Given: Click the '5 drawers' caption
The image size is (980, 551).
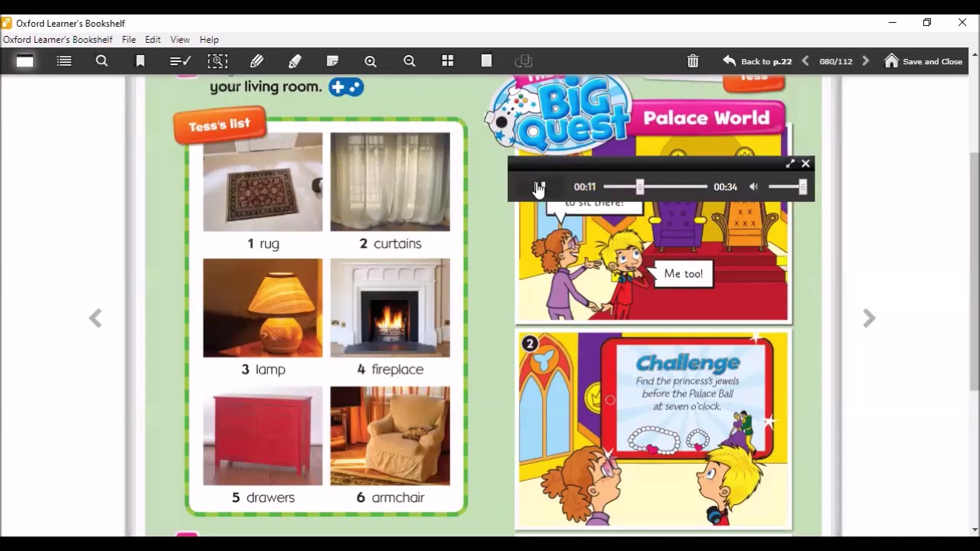Looking at the screenshot, I should coord(263,497).
